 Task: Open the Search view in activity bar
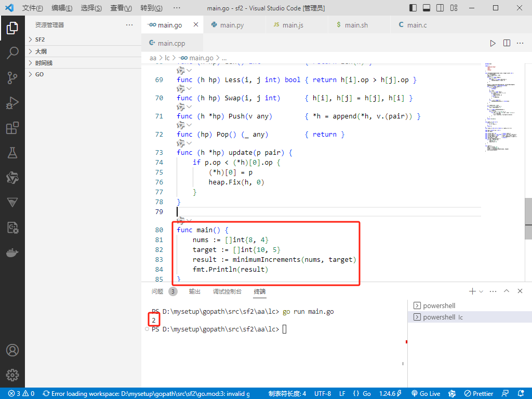coord(12,53)
